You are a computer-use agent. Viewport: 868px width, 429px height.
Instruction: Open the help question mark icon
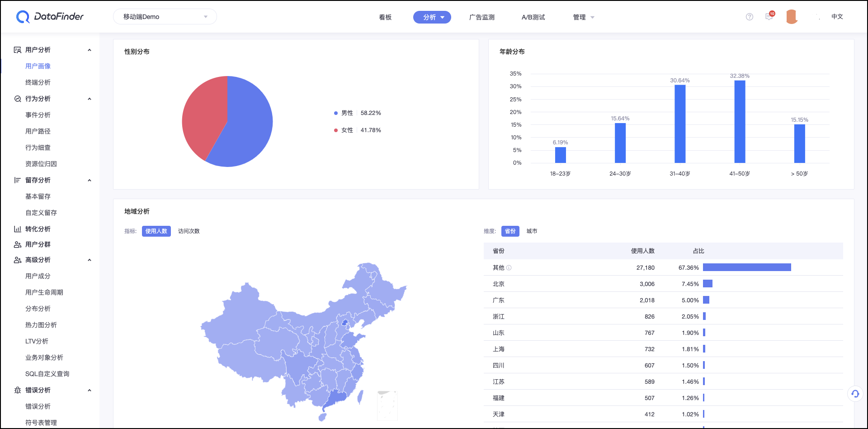[x=750, y=17]
